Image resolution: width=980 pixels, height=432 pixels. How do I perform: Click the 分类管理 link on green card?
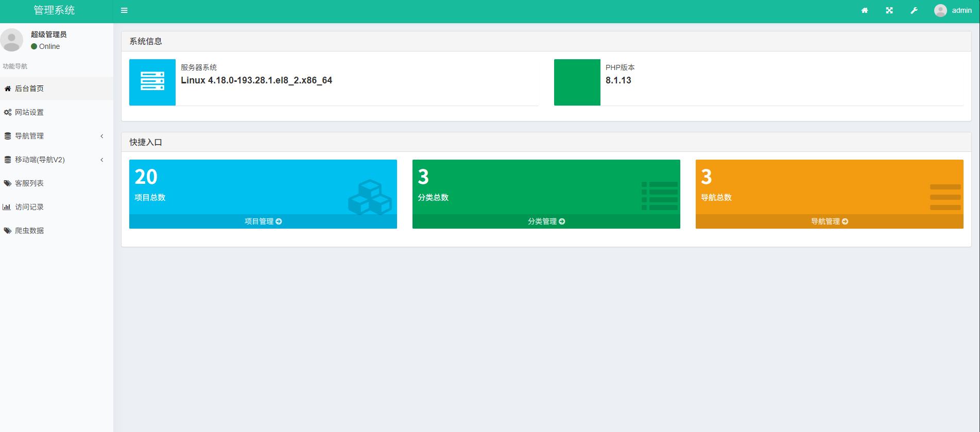(546, 221)
